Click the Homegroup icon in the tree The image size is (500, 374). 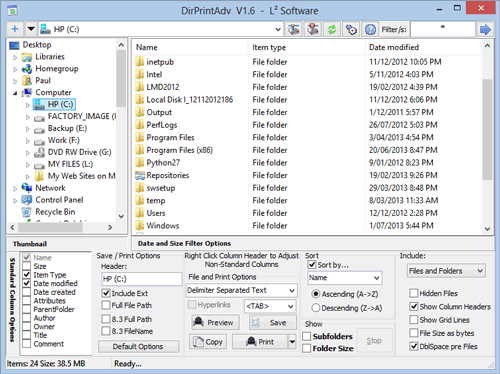pyautogui.click(x=27, y=69)
